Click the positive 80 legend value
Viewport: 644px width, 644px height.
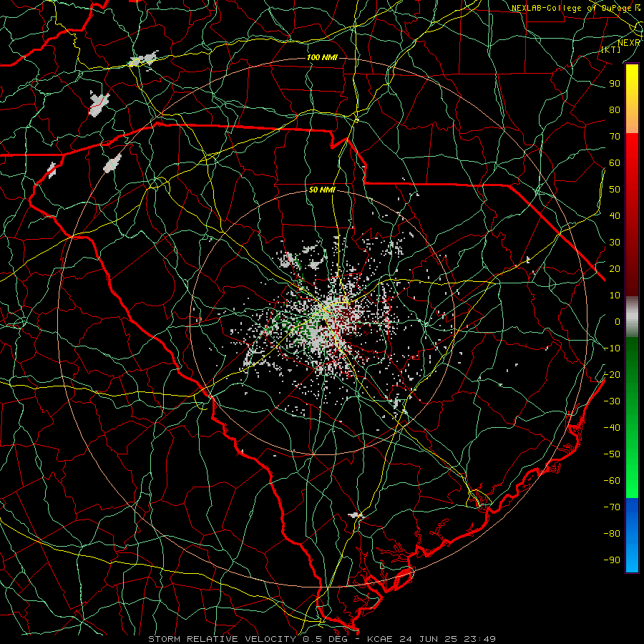(615, 109)
